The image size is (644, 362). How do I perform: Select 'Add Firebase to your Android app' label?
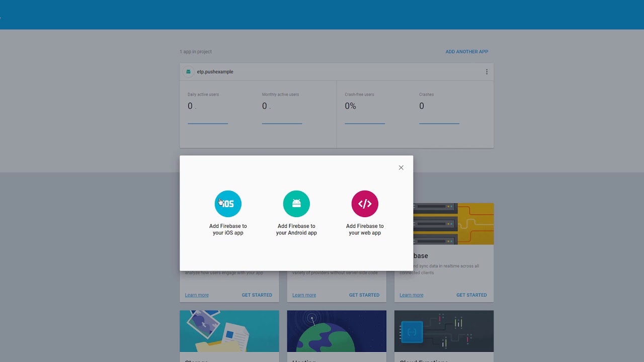[296, 229]
